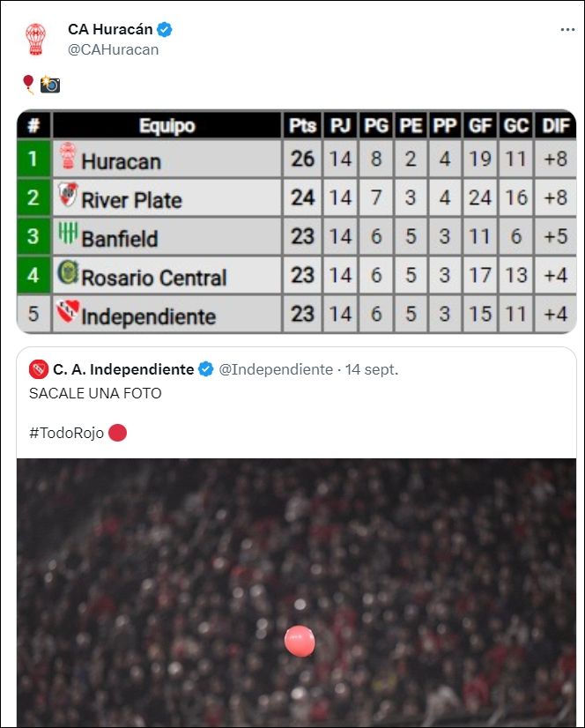
Task: Click the verified badge beside C. A. Independiente
Action: tap(205, 369)
